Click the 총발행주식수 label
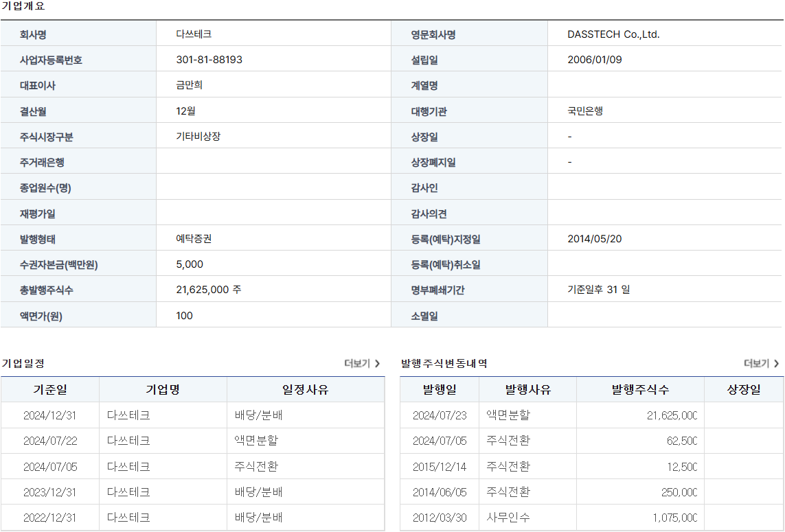The image size is (785, 532). click(x=47, y=290)
